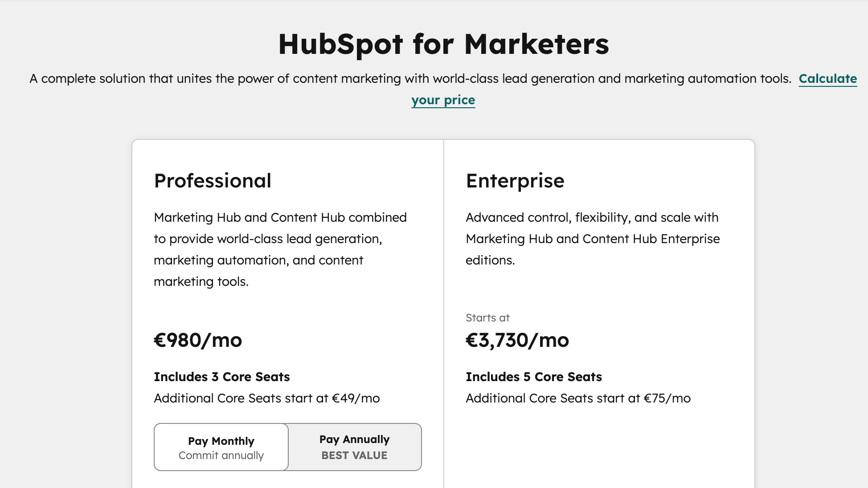Select the "Pay Monthly" billing option
The width and height of the screenshot is (868, 488).
click(x=221, y=447)
